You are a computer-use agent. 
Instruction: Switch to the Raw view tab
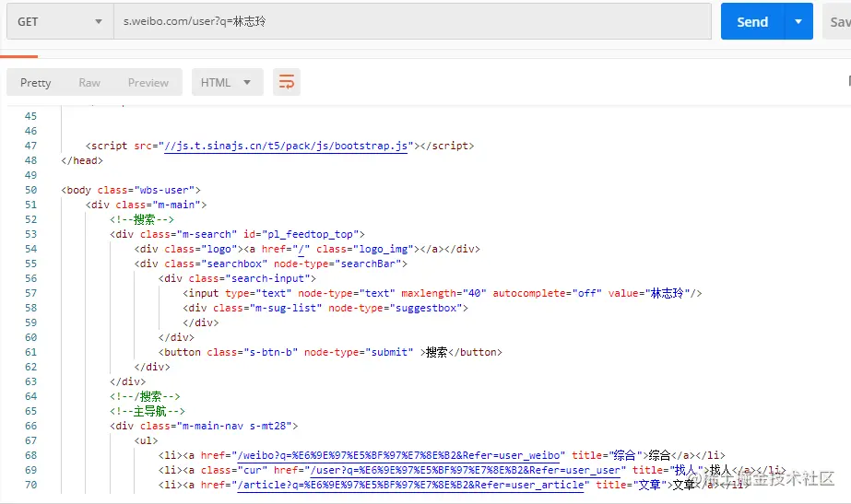[89, 82]
